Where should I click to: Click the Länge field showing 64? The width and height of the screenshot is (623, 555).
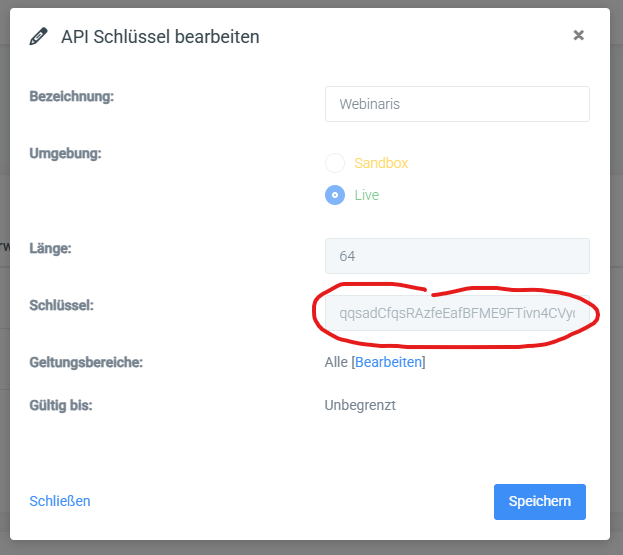pos(457,256)
